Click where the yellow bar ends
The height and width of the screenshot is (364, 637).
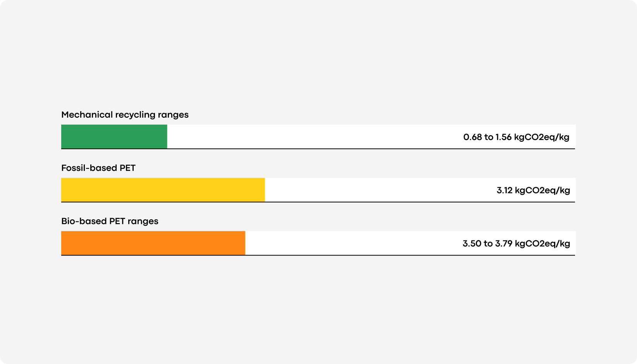click(265, 190)
